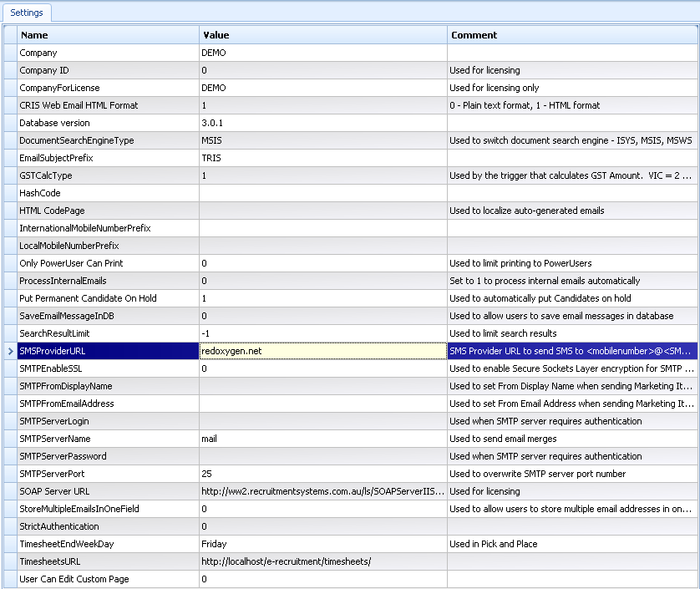The image size is (700, 589).
Task: Select the SaveEmailMessageInDB name cell
Action: tap(108, 316)
